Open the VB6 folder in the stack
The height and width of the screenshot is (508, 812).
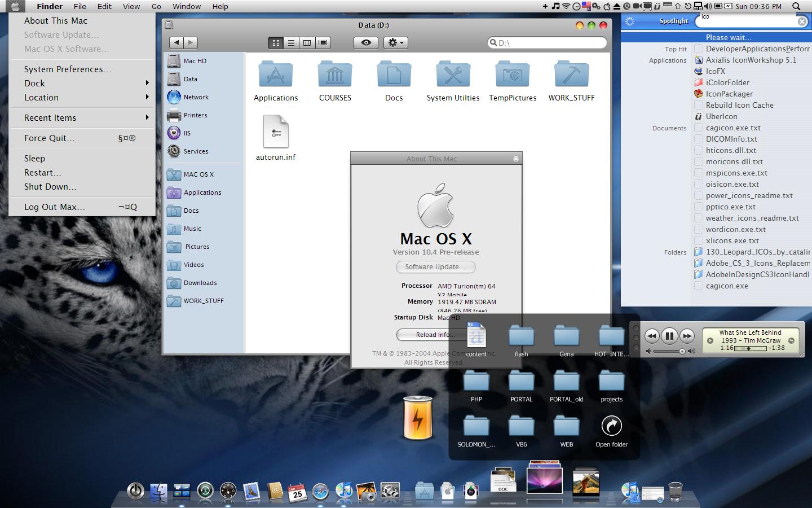pos(522,431)
